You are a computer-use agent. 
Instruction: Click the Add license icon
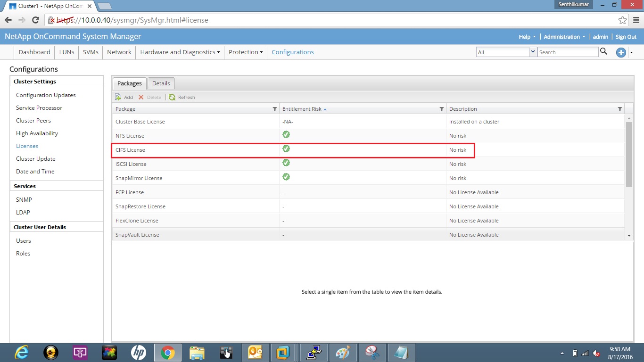(x=118, y=97)
